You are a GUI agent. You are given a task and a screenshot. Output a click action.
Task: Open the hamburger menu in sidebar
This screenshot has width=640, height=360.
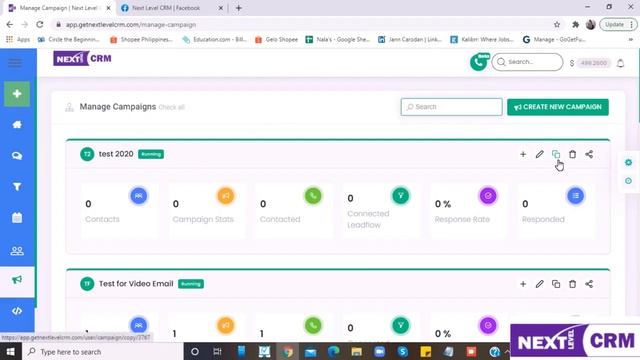point(15,62)
